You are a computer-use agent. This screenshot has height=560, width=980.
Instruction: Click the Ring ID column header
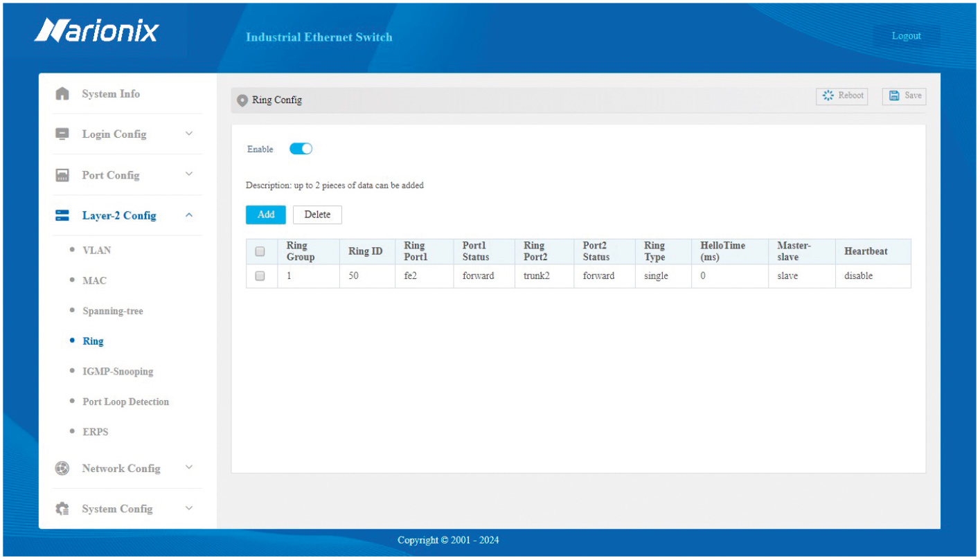tap(365, 251)
